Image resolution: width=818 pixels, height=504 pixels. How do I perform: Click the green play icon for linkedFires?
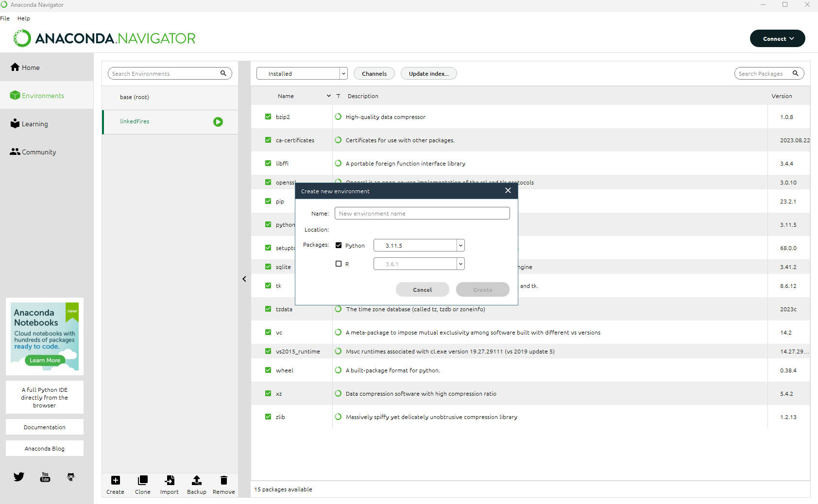coord(218,122)
